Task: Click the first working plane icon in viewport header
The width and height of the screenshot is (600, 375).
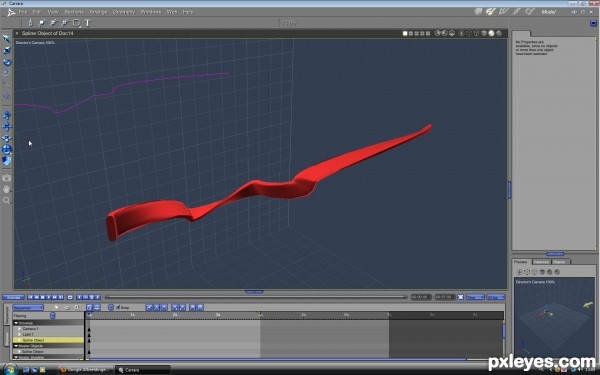Action: (x=438, y=34)
